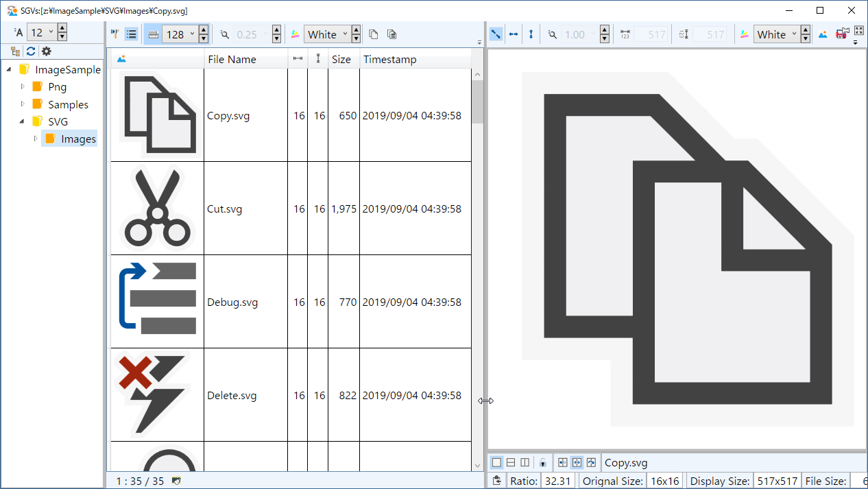Screen dimensions: 868x489
Task: Increase the 0.25 list zoom value
Action: tap(276, 29)
